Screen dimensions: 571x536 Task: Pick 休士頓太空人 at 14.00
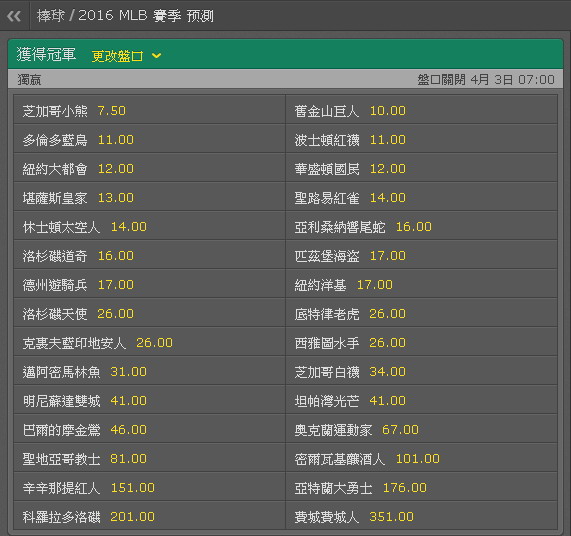tap(149, 226)
